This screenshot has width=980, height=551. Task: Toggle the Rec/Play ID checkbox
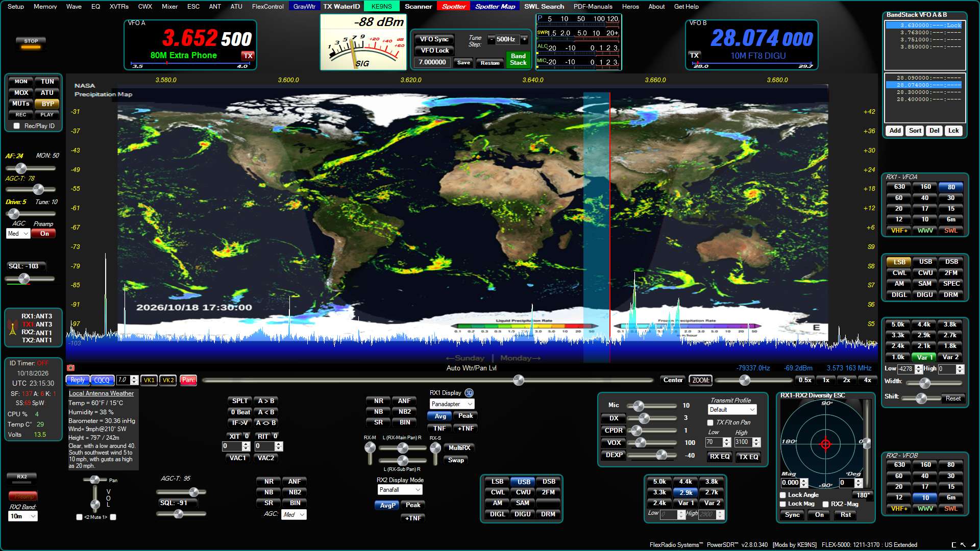[x=17, y=126]
